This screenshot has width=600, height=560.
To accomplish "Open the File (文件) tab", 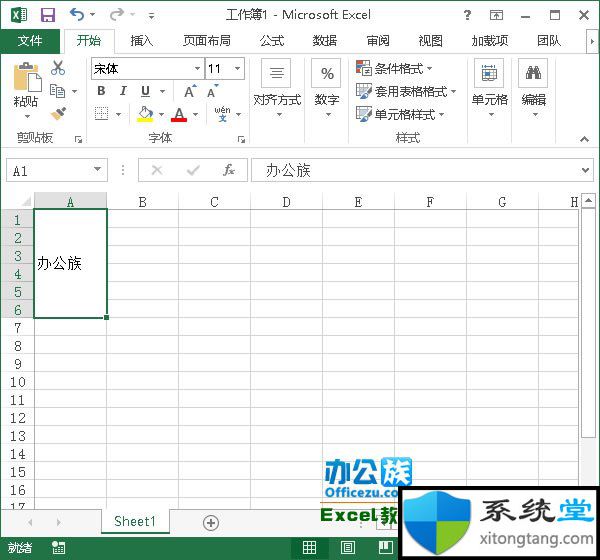I will 30,41.
